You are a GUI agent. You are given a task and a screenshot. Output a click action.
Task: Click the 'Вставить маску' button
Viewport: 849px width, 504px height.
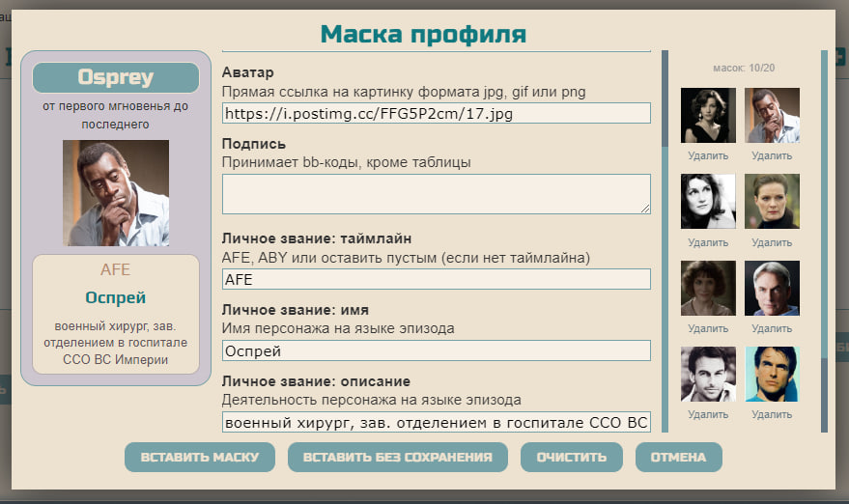tap(200, 457)
